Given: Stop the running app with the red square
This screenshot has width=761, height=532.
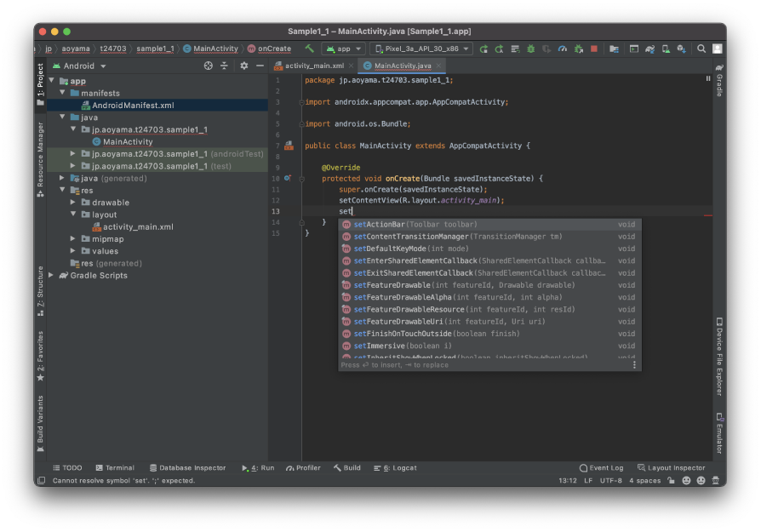Looking at the screenshot, I should pyautogui.click(x=594, y=49).
